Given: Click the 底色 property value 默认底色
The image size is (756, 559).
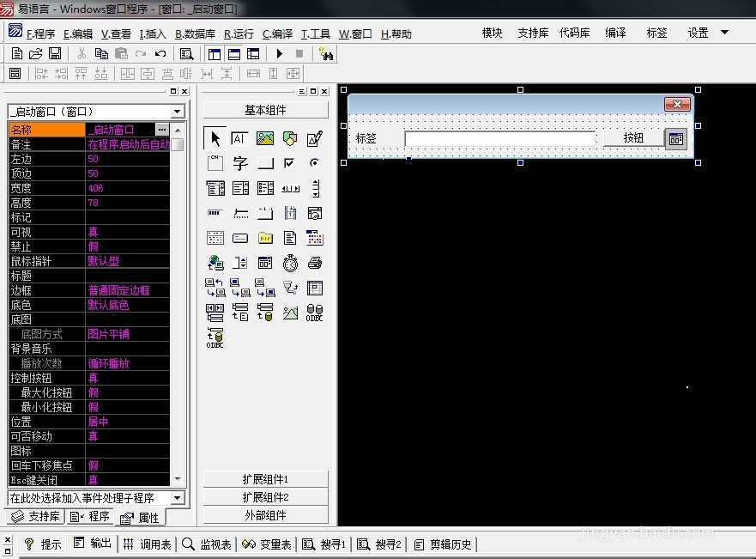Looking at the screenshot, I should point(127,305).
